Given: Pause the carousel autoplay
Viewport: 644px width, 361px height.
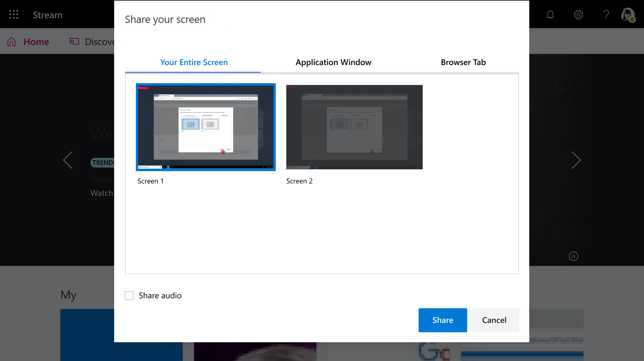Looking at the screenshot, I should pos(573,256).
